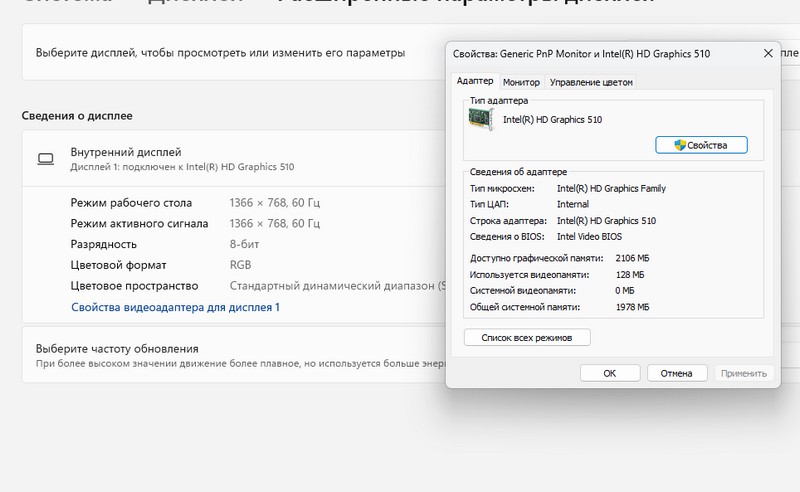Close the Generic PnP Monitor properties dialog
The image size is (800, 492).
pyautogui.click(x=767, y=53)
